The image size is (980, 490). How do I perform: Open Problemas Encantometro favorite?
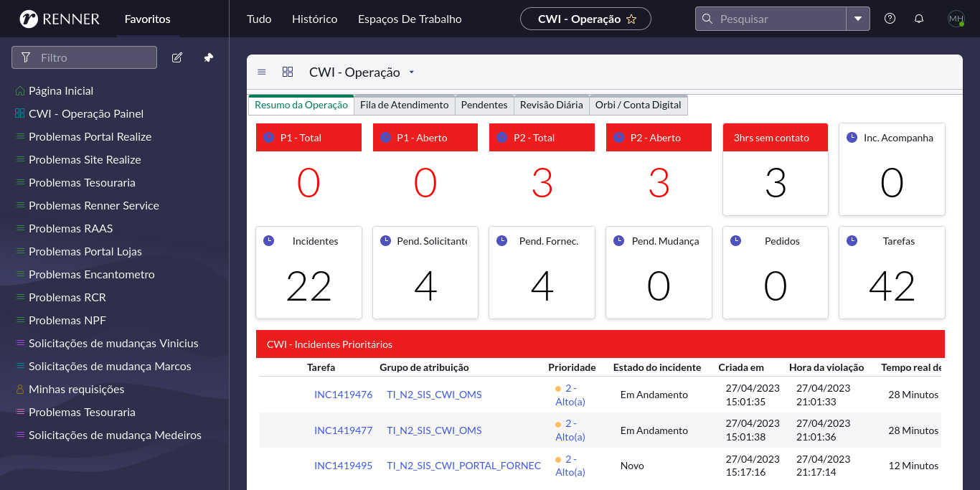tap(92, 275)
